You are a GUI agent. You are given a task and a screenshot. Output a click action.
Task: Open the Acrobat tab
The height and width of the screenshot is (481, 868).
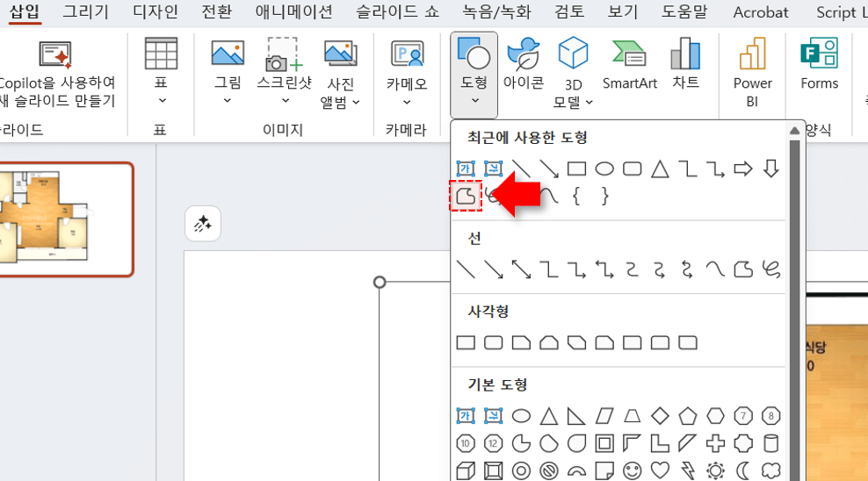(x=761, y=11)
